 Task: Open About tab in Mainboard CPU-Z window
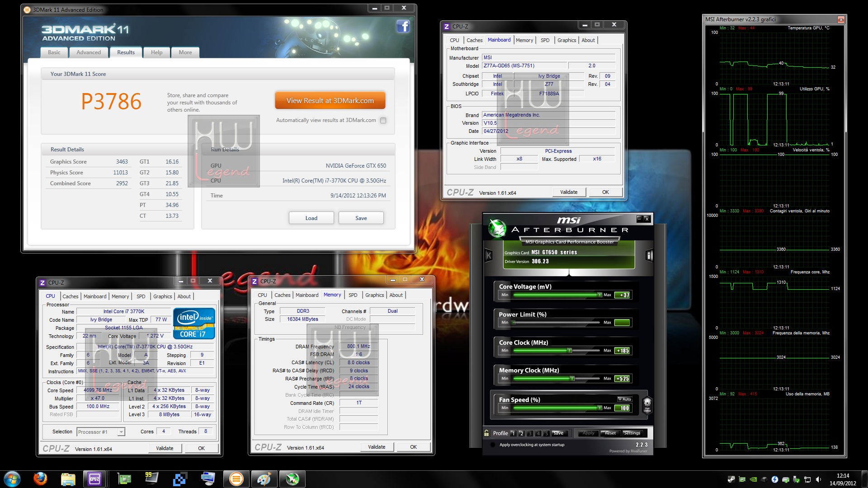coord(588,40)
